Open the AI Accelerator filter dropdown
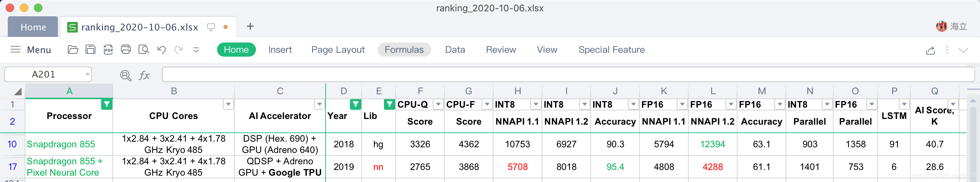 click(x=320, y=104)
